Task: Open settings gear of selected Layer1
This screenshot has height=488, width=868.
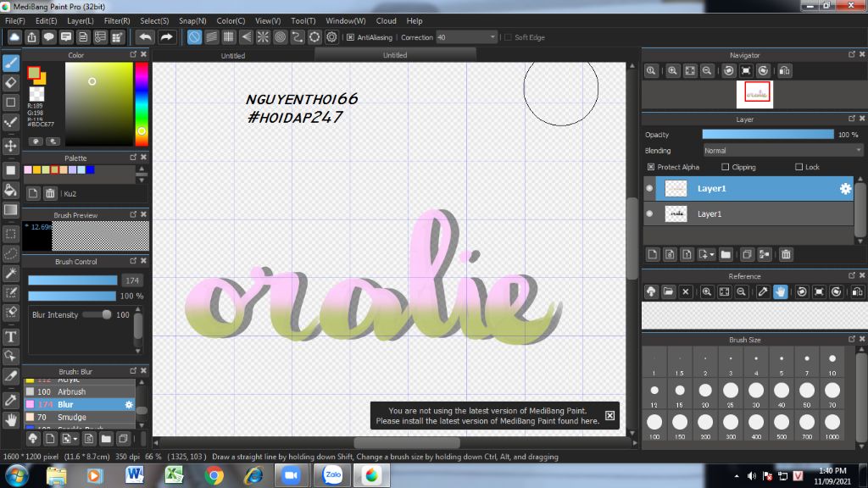Action: [845, 189]
